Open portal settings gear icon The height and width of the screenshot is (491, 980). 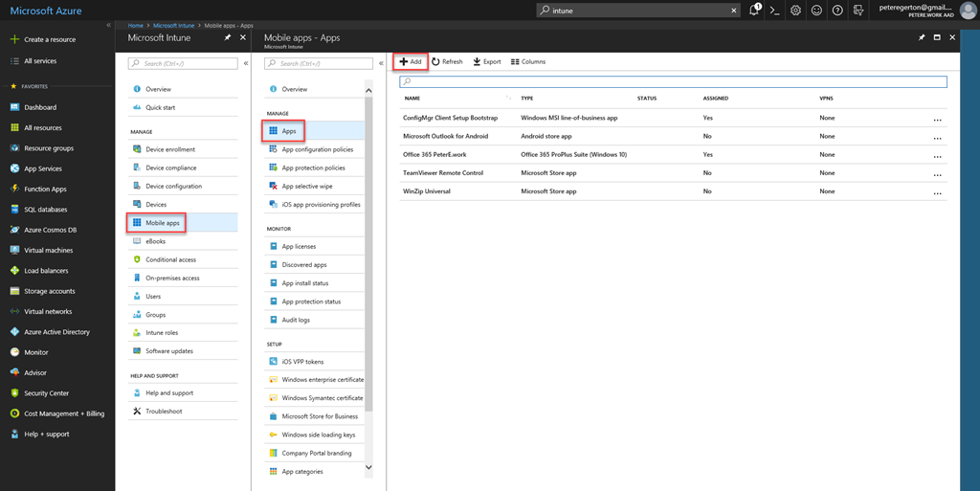pos(795,11)
